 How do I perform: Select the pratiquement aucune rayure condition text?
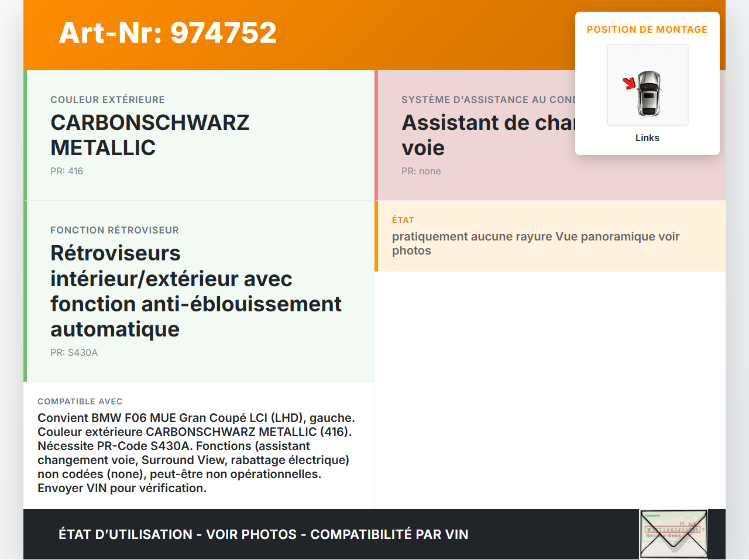pos(536,243)
